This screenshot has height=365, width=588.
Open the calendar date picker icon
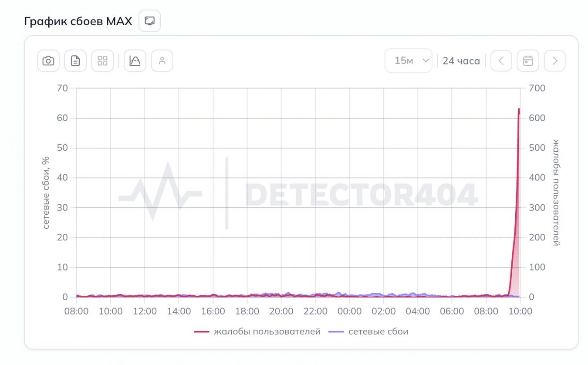(527, 61)
